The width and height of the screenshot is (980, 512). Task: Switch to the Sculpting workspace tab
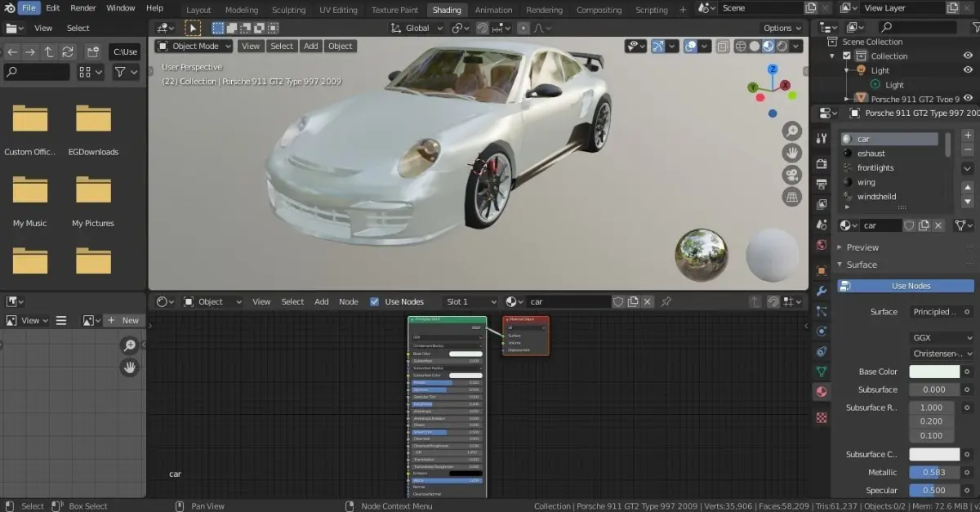coord(288,10)
